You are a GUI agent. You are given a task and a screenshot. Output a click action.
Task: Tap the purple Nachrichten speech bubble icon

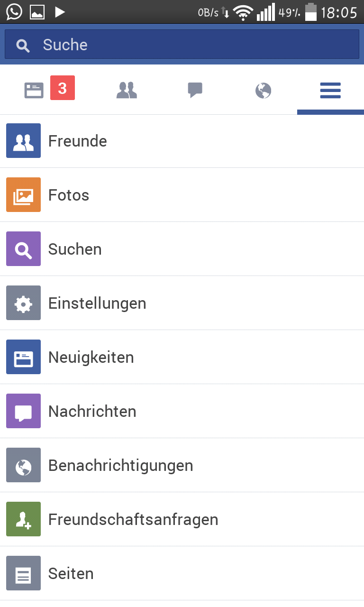point(23,411)
